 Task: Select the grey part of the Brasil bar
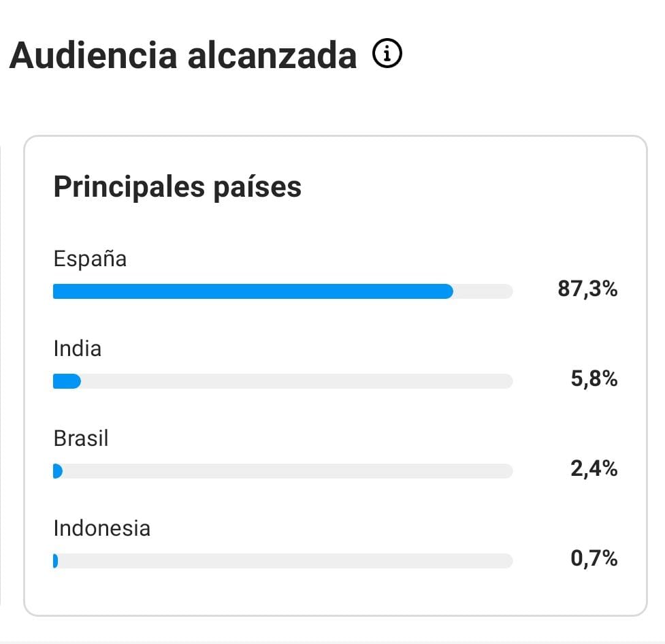point(288,471)
